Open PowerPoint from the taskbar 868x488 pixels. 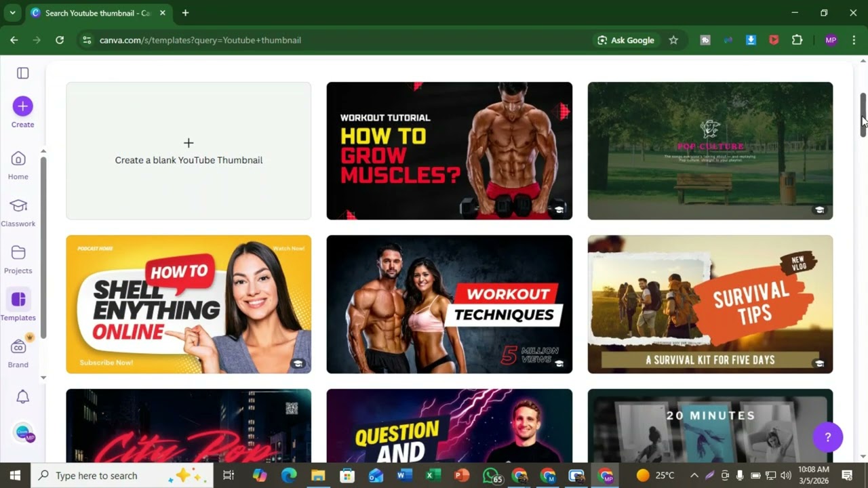pyautogui.click(x=462, y=475)
